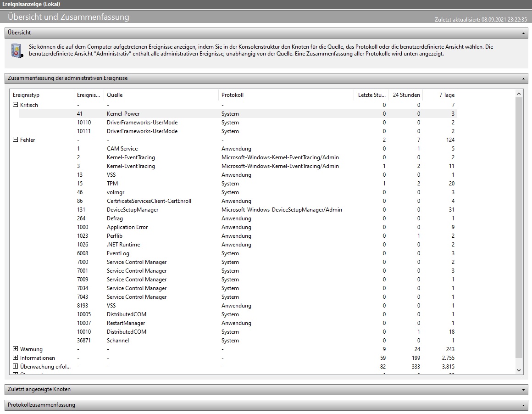Sort by the Ereignistyp column header

pyautogui.click(x=42, y=95)
